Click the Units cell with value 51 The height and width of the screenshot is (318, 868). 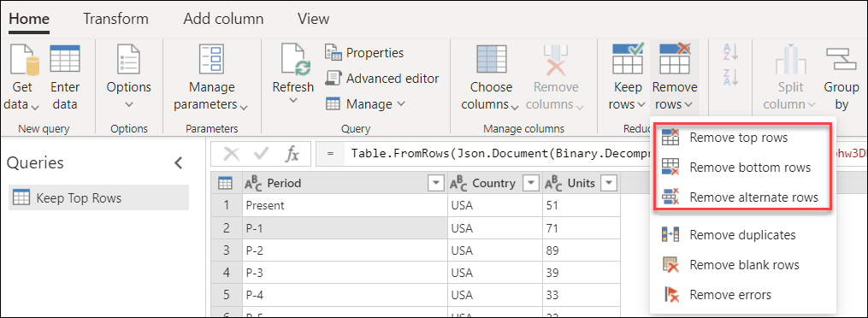(582, 206)
